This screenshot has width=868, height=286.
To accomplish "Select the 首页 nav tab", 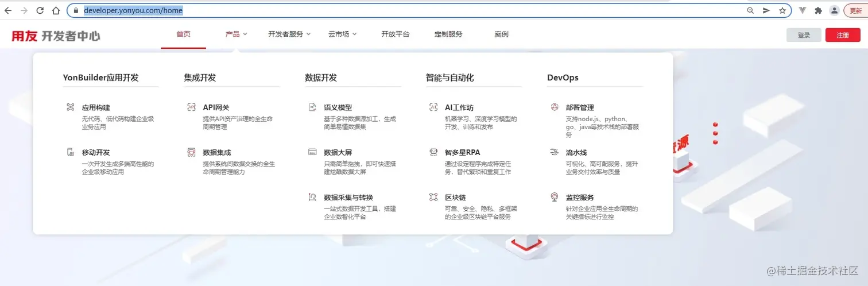I will (184, 34).
